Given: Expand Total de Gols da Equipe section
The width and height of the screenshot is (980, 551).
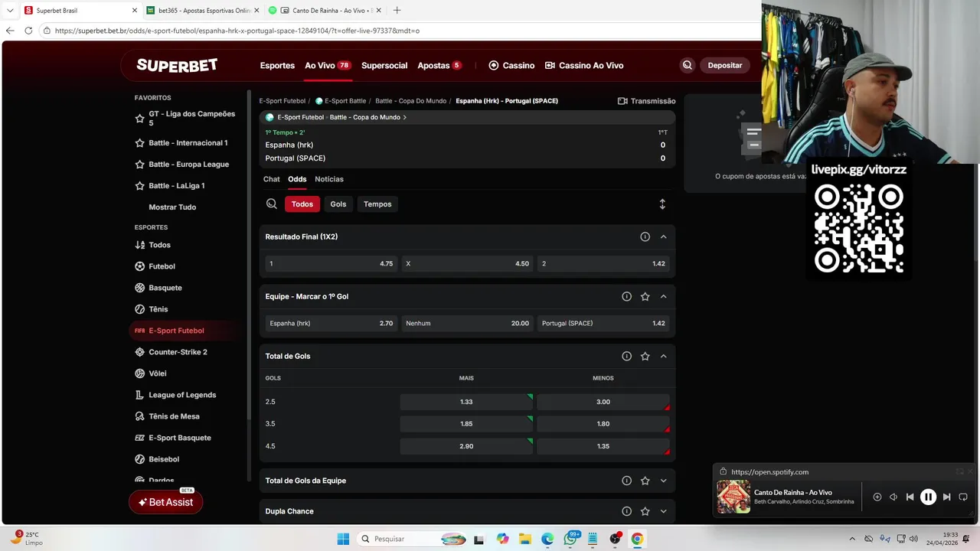Looking at the screenshot, I should [663, 481].
